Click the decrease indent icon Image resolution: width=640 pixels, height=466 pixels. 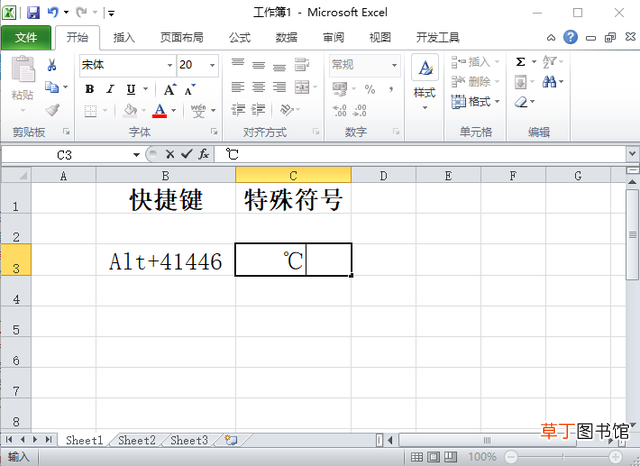tap(238, 110)
